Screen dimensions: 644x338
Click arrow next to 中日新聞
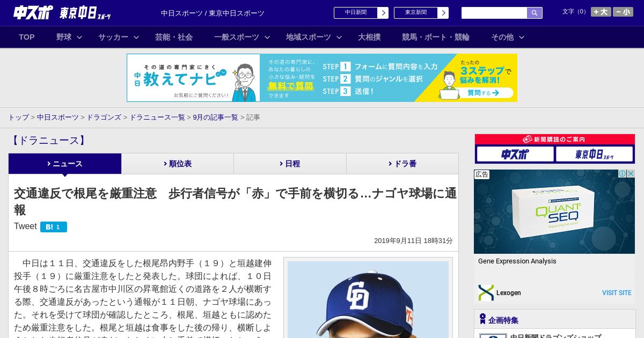click(x=383, y=13)
